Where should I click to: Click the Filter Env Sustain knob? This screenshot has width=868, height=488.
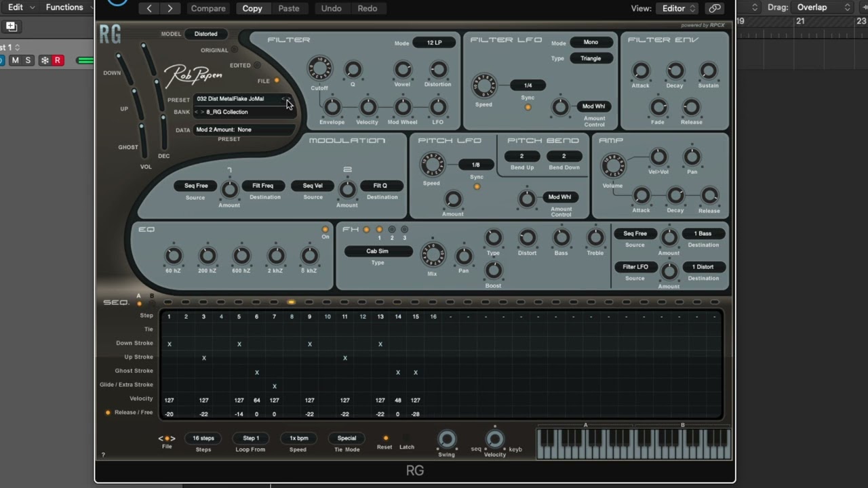(708, 70)
